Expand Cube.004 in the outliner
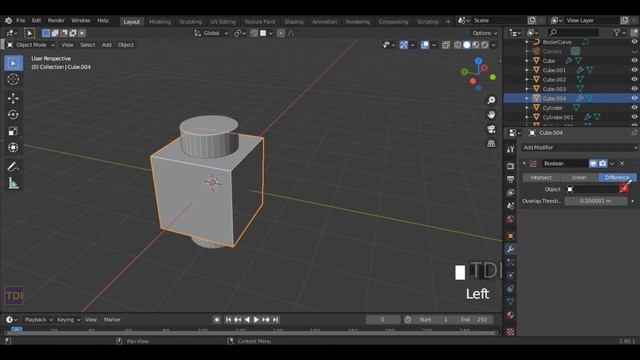Screen dimensions: 640x360 pos(527,98)
